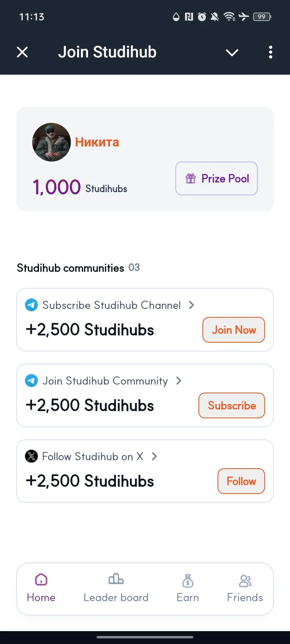Collapse the app using the down chevron
Viewport: 290px width, 644px height.
tap(232, 53)
